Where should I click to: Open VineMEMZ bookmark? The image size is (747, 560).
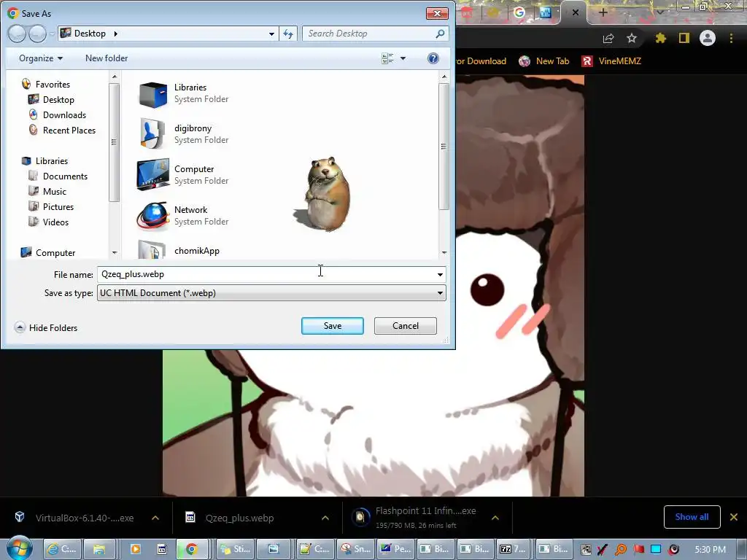[611, 61]
